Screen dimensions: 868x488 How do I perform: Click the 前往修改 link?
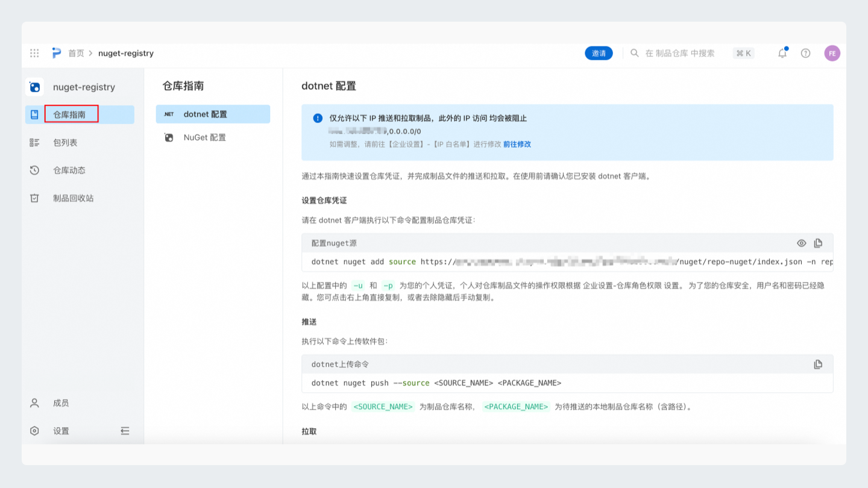pos(517,144)
